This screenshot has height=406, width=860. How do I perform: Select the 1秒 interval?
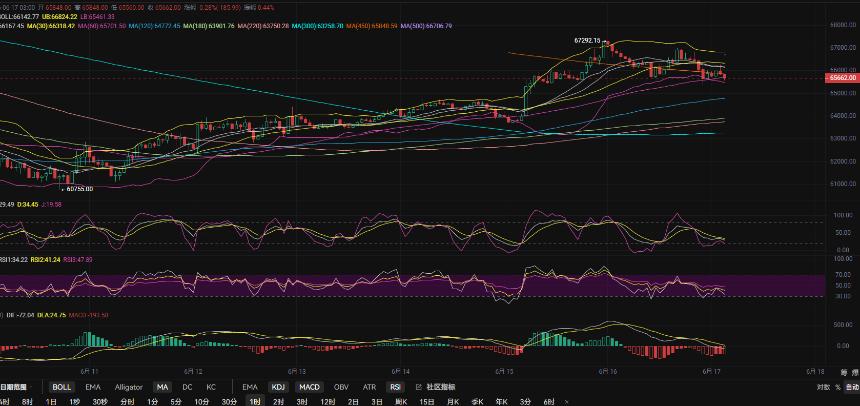[74, 402]
